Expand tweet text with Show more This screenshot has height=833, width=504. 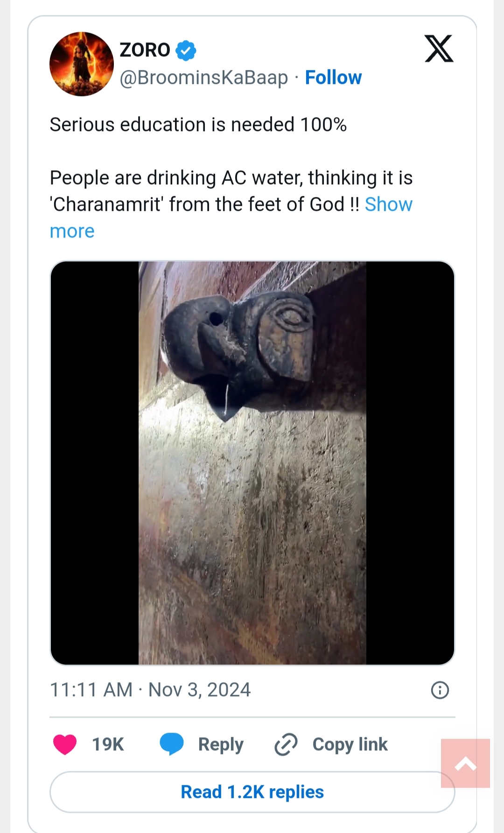388,204
